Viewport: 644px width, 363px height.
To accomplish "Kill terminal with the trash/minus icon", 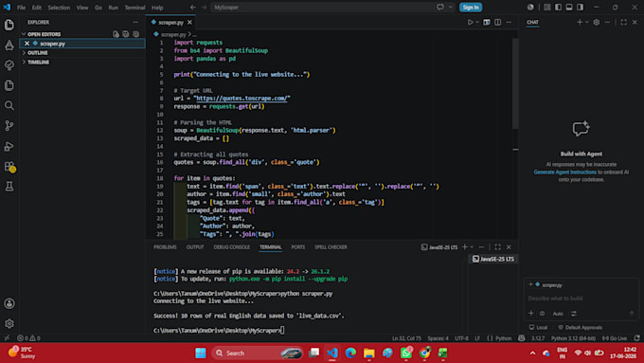I will coord(481,247).
